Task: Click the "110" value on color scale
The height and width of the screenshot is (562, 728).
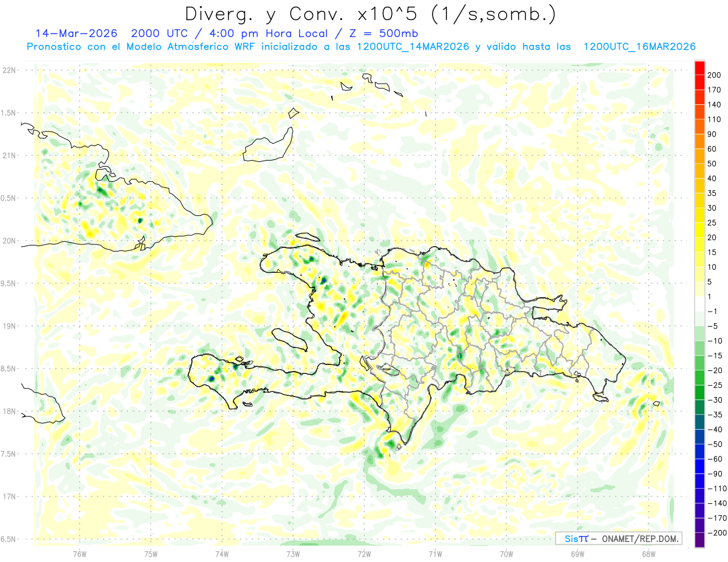Action: pyautogui.click(x=715, y=119)
